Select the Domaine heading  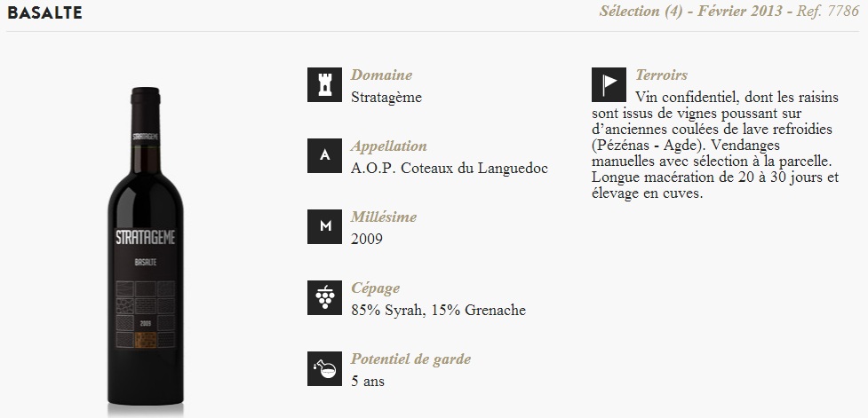click(x=381, y=75)
